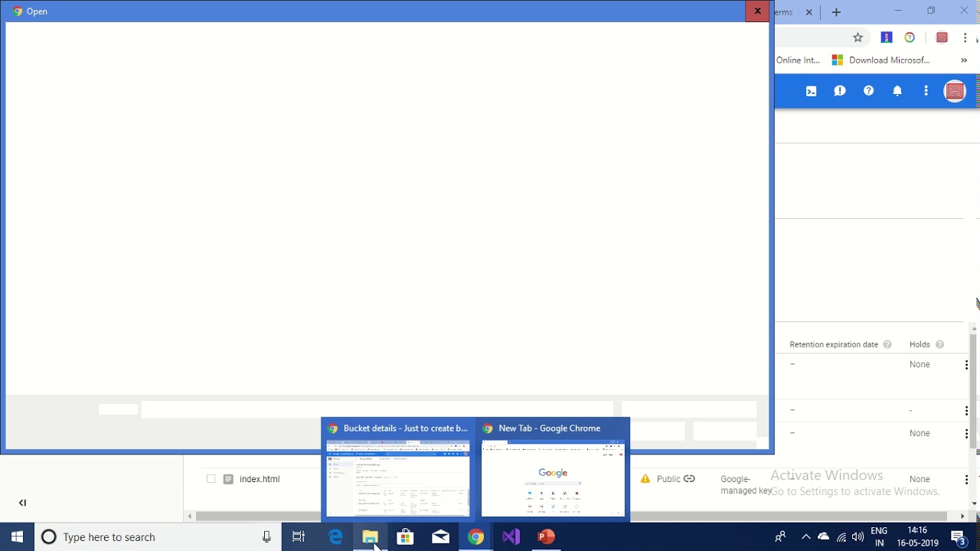Open the Download Microsoft bookmark
This screenshot has height=551, width=980.
(x=880, y=60)
